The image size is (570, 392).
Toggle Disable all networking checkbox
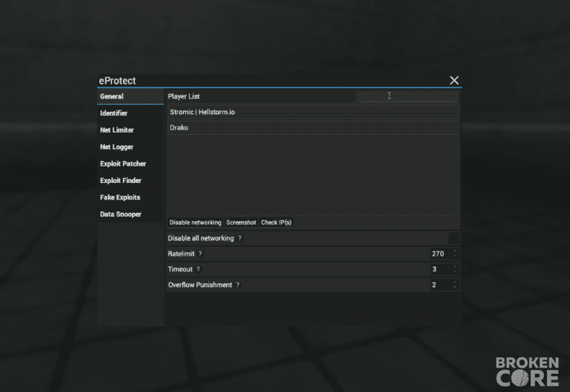point(453,238)
